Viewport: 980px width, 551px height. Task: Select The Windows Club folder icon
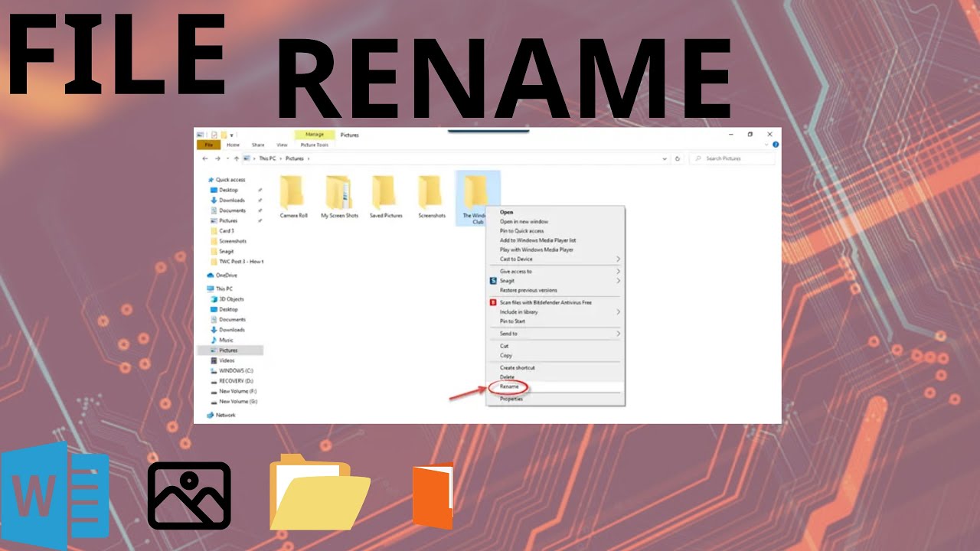coord(476,192)
